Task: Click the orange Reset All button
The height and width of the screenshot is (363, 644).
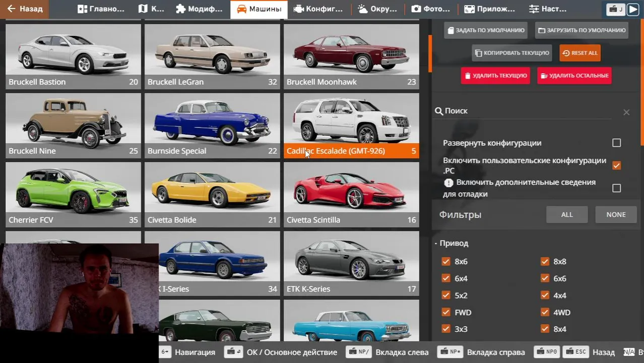Action: 580,53
